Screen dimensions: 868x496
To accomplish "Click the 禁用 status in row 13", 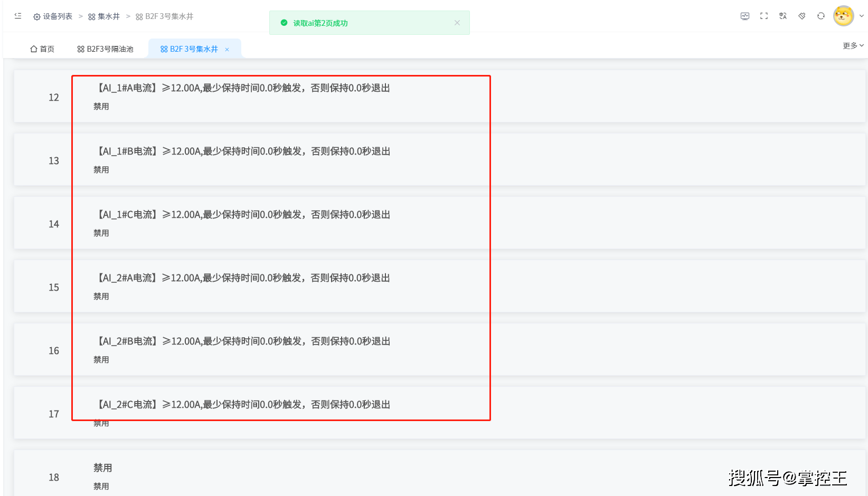I will [x=101, y=170].
